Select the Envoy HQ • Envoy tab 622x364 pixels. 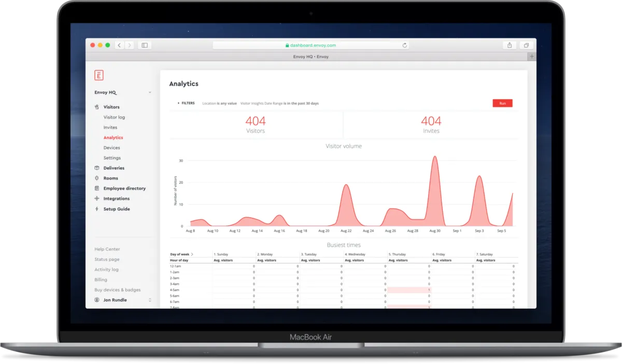point(311,56)
